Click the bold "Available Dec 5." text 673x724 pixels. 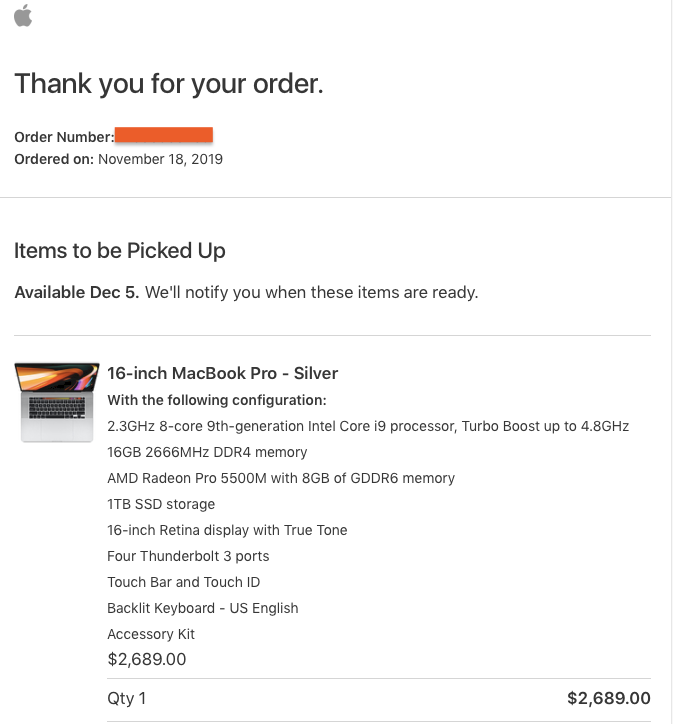coord(77,293)
